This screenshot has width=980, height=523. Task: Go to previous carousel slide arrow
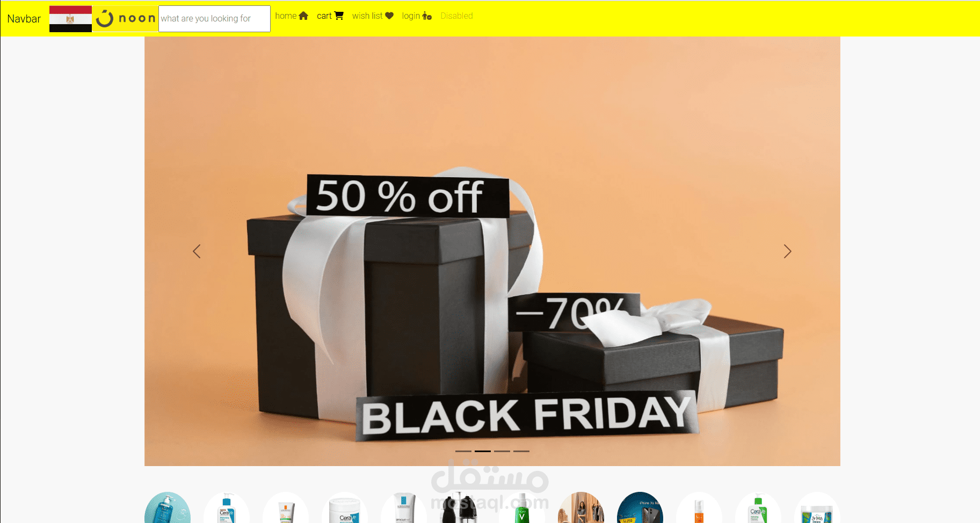pos(197,251)
